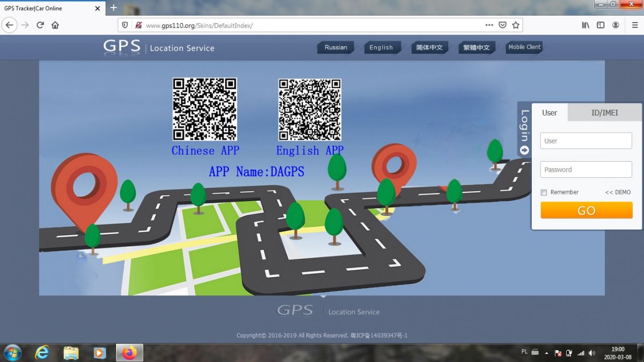Toggle the Firefox sidebar view
The image size is (644, 362).
601,25
